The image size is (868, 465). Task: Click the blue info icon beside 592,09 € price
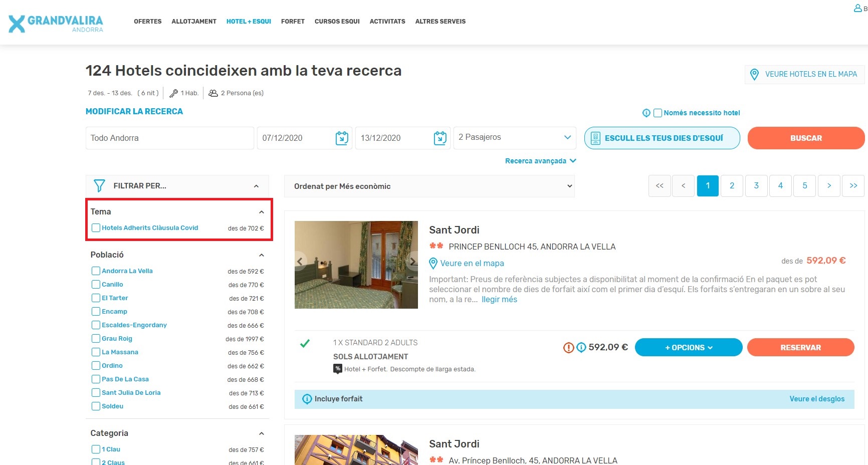click(581, 347)
